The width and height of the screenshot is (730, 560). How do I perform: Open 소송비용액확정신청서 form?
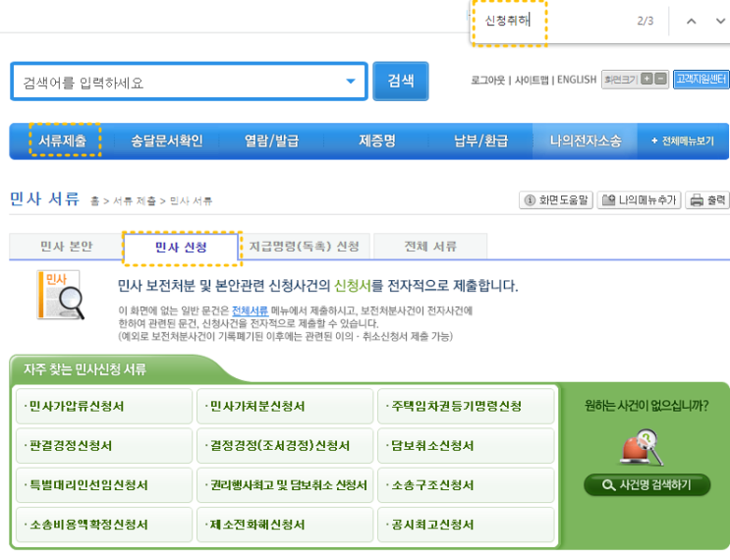point(104,525)
